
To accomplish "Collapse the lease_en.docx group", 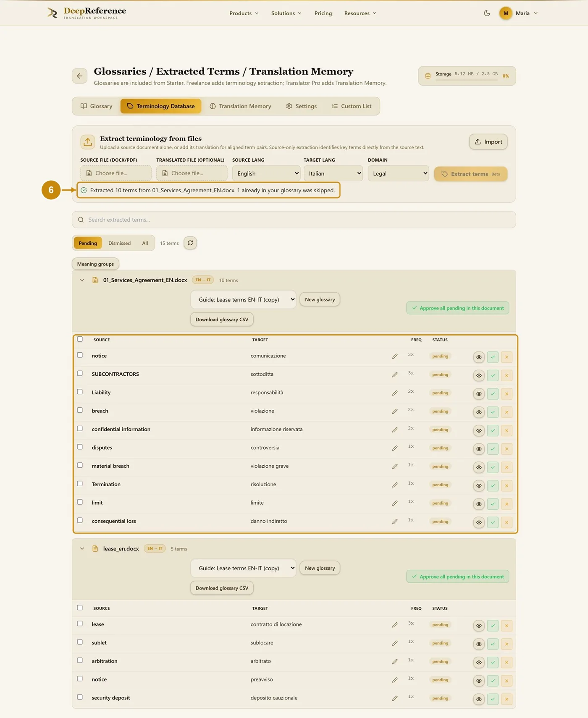I will 82,549.
